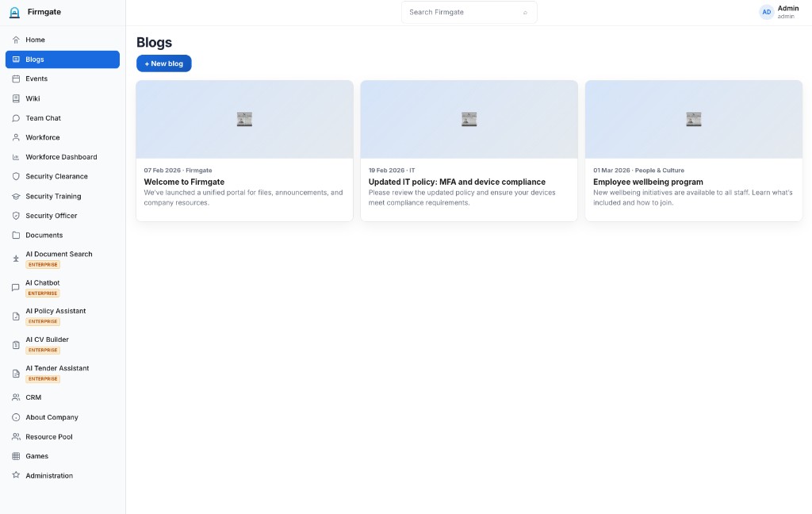Click the "19 Feb 2026 · IT" date line
Image resolution: width=812 pixels, height=514 pixels.
click(392, 171)
